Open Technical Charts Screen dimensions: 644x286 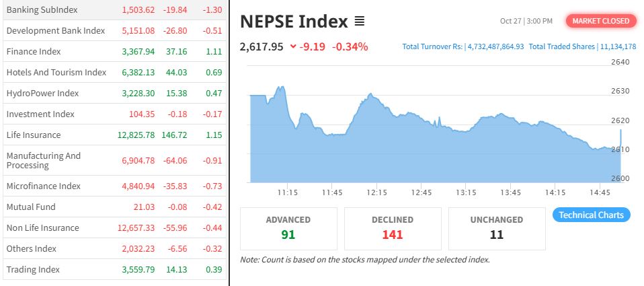[x=592, y=215]
